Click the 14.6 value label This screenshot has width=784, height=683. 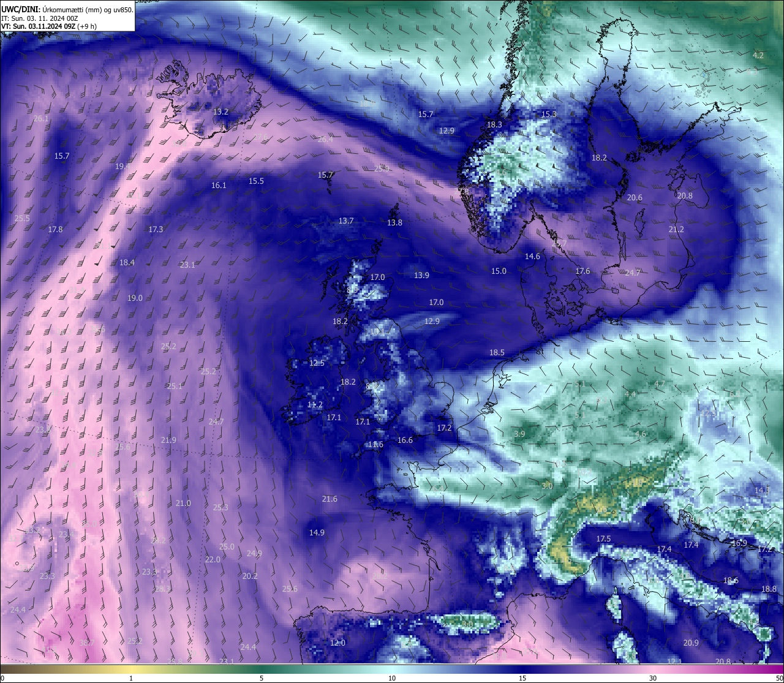[532, 256]
